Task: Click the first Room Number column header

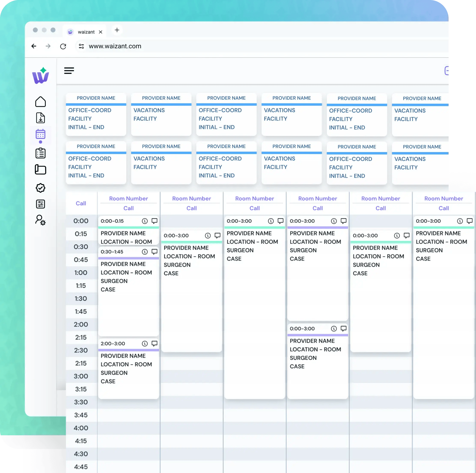Action: (128, 199)
